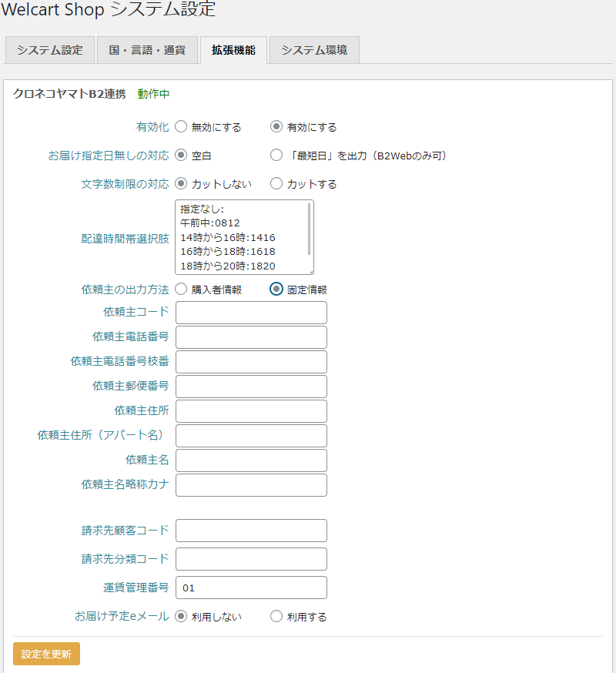Enable 利用する for お届け予定eメール
This screenshot has height=673, width=616.
pyautogui.click(x=276, y=616)
